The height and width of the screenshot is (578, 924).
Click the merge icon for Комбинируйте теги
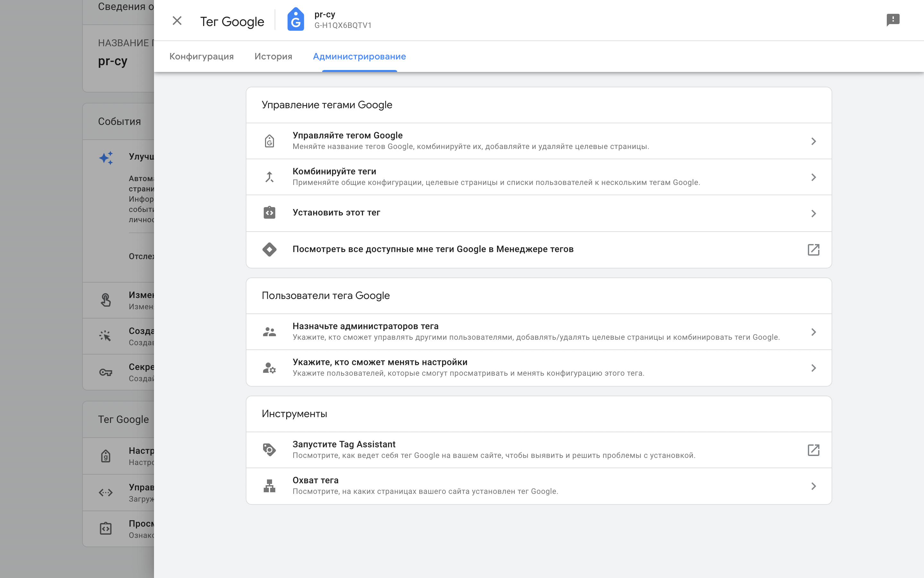(x=269, y=177)
